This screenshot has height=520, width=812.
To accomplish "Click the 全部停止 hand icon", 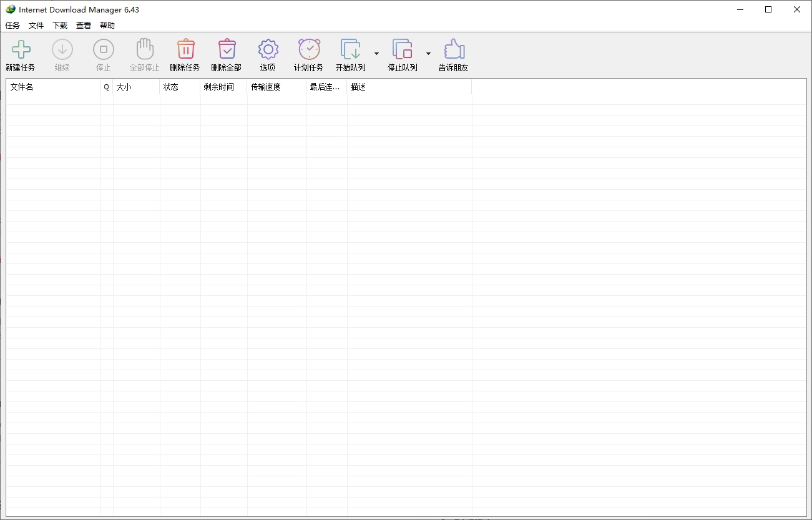I will (145, 49).
